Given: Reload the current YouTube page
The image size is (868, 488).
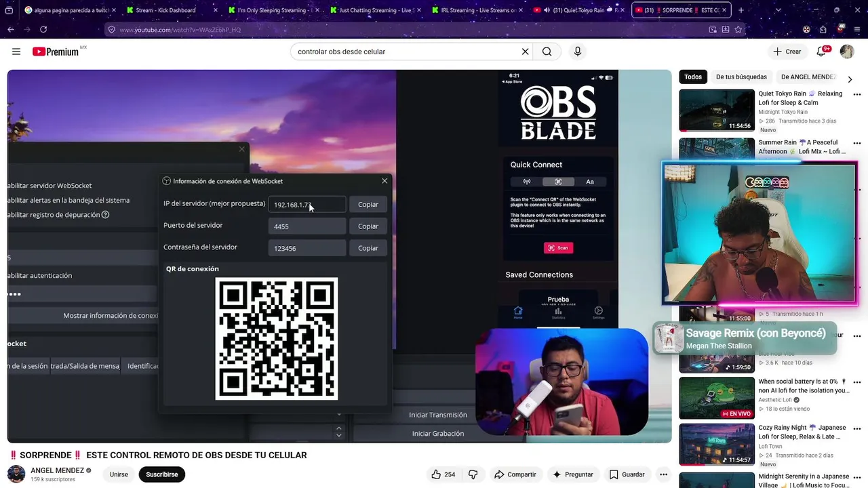Looking at the screenshot, I should tap(43, 30).
